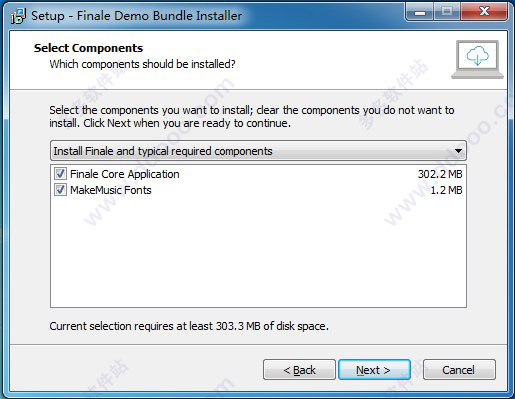Click the disk space requirement text
The width and height of the screenshot is (515, 399).
click(x=189, y=326)
